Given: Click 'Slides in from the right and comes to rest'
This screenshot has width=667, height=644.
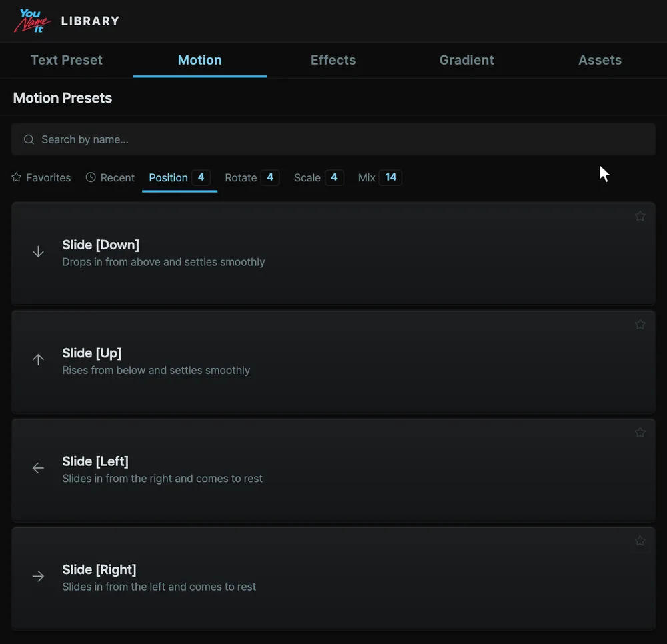Looking at the screenshot, I should 163,479.
